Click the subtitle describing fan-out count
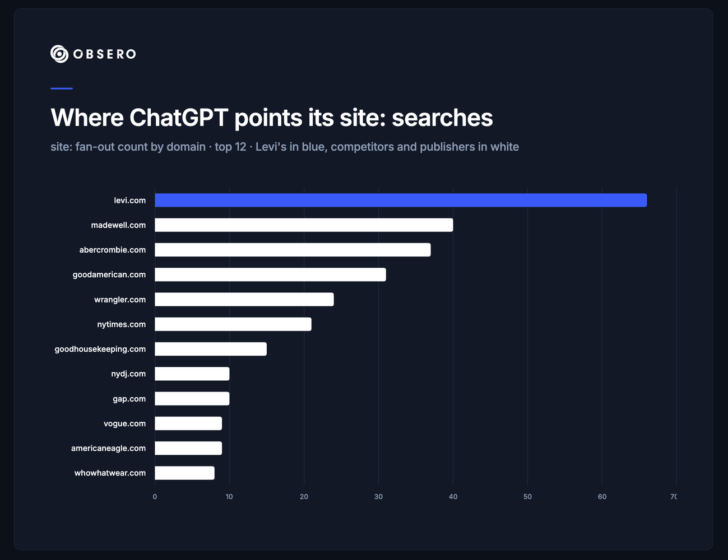Image resolution: width=728 pixels, height=560 pixels. 285,147
